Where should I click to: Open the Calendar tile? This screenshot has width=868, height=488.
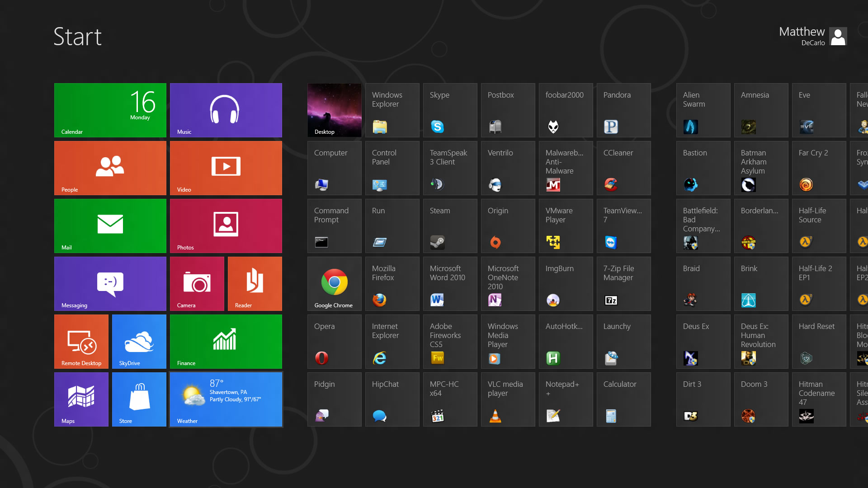pos(110,110)
